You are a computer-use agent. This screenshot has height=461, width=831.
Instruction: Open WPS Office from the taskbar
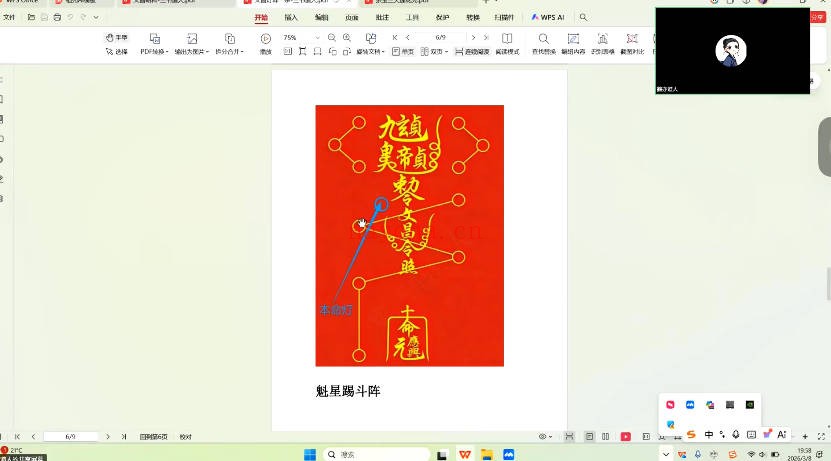[465, 454]
